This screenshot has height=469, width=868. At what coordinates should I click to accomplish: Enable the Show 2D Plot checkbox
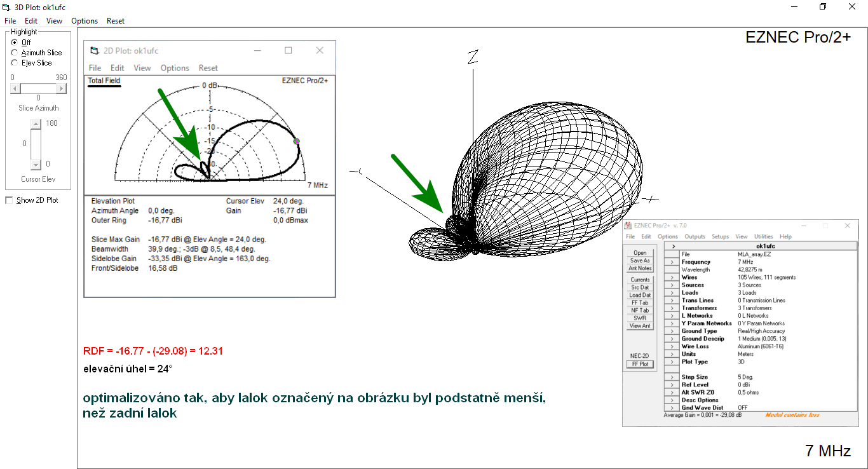pyautogui.click(x=9, y=200)
